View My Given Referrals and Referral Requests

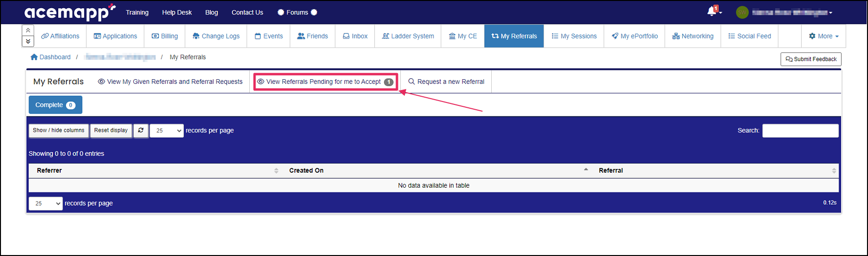point(170,82)
